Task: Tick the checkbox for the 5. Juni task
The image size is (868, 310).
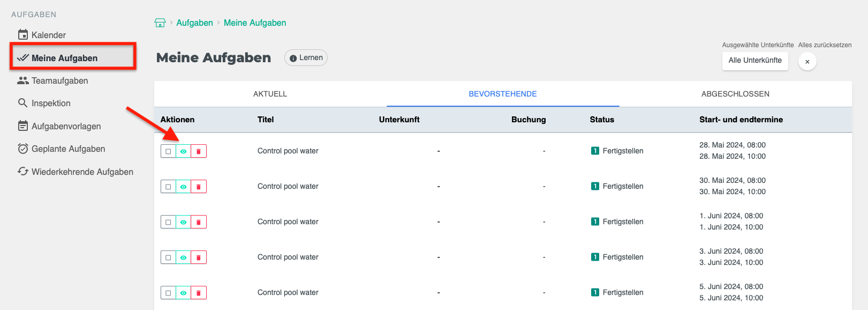Action: [x=168, y=293]
